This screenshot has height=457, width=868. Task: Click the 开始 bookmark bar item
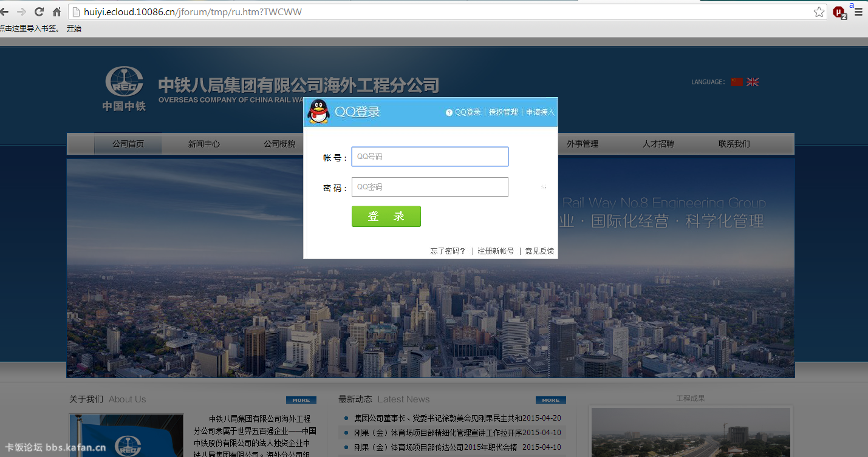[x=74, y=29]
